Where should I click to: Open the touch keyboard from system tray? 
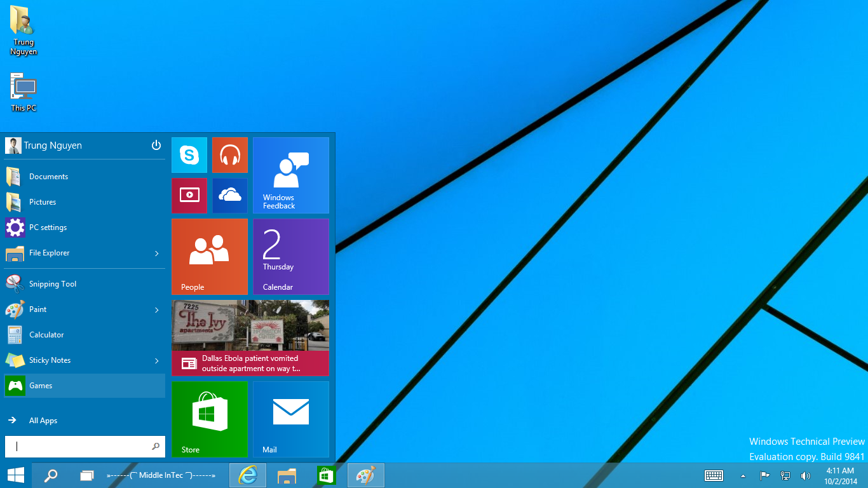tap(714, 475)
